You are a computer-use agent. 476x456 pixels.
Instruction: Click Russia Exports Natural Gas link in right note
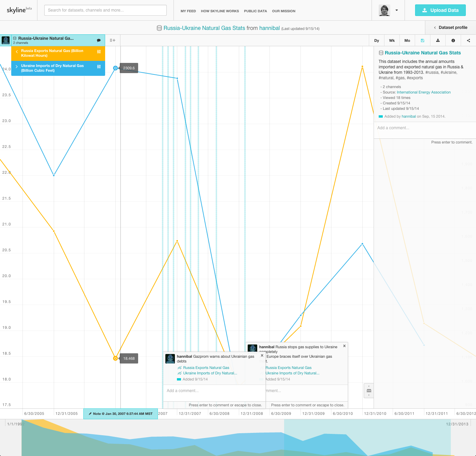(289, 368)
